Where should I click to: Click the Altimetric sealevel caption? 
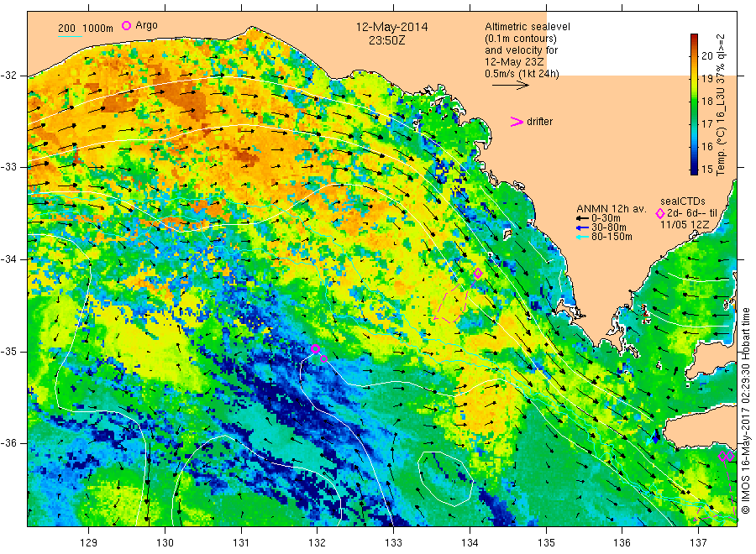528,27
